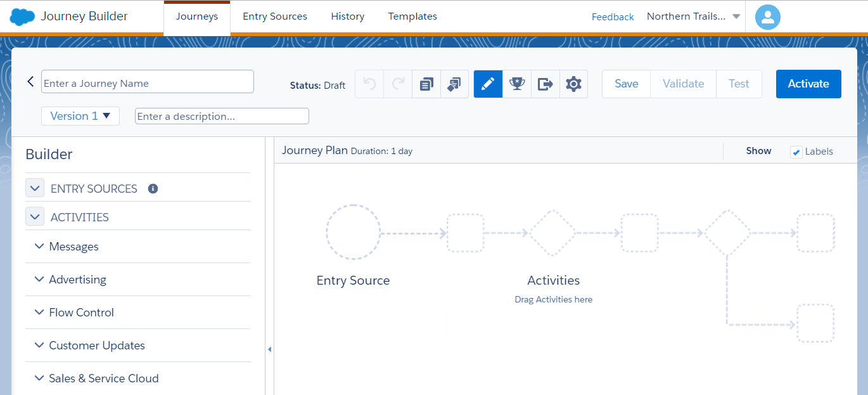Click the description input field
868x395 pixels.
pos(222,116)
